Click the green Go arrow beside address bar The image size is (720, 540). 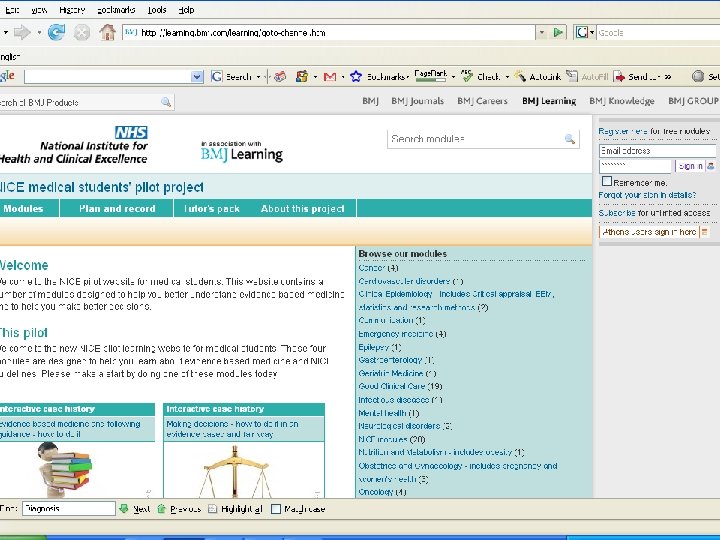(x=558, y=33)
